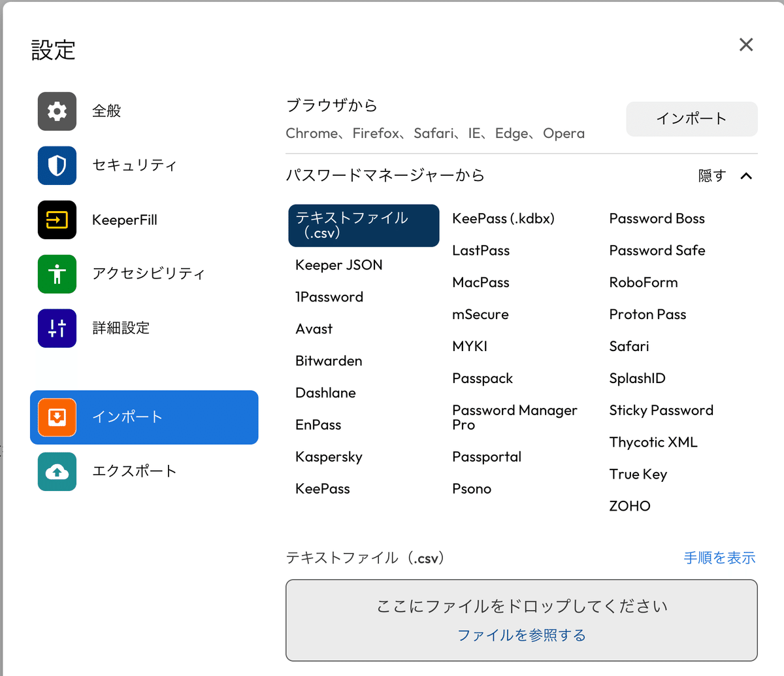The width and height of the screenshot is (784, 676).
Task: Switch to the KeeperFill section
Action: point(125,220)
